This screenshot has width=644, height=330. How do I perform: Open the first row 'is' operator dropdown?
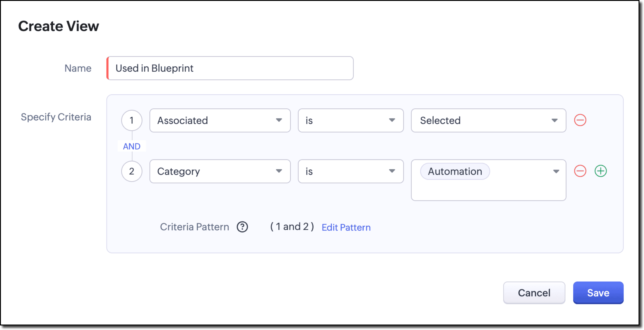[x=351, y=120]
